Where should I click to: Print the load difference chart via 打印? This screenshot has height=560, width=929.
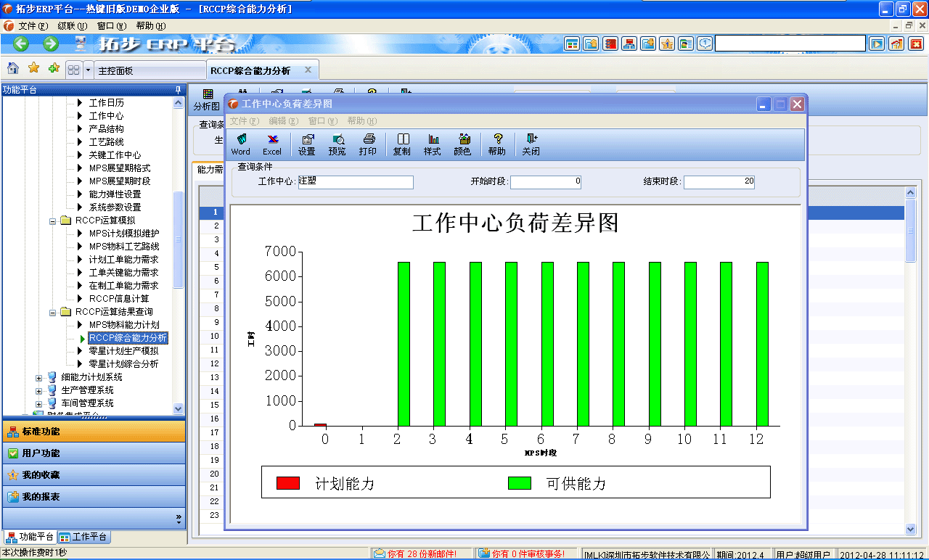point(368,144)
